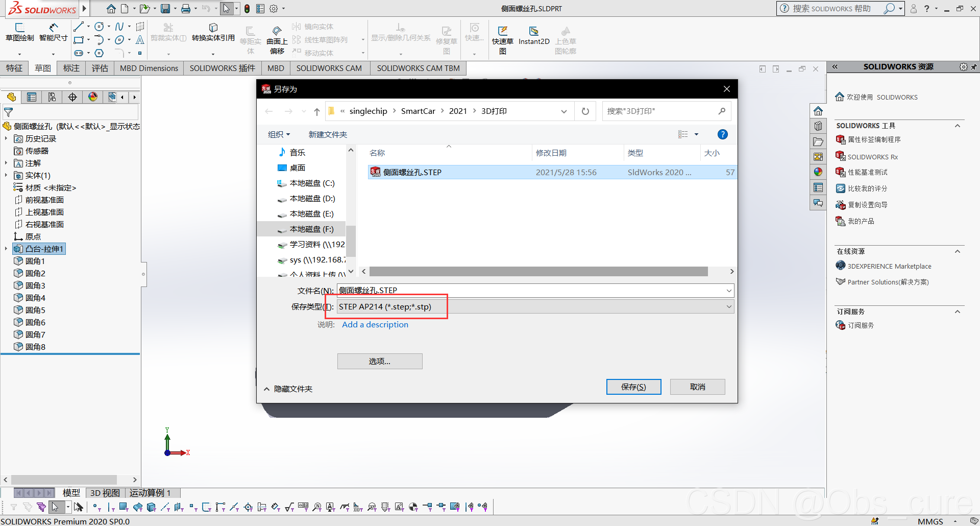Switch to SOLIDWORKS CAM tab

[329, 68]
